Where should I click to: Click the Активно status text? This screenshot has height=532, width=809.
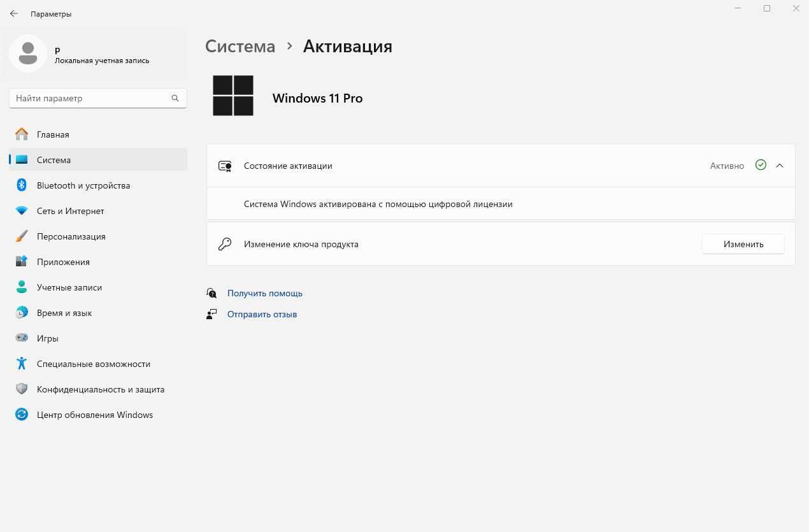click(727, 166)
